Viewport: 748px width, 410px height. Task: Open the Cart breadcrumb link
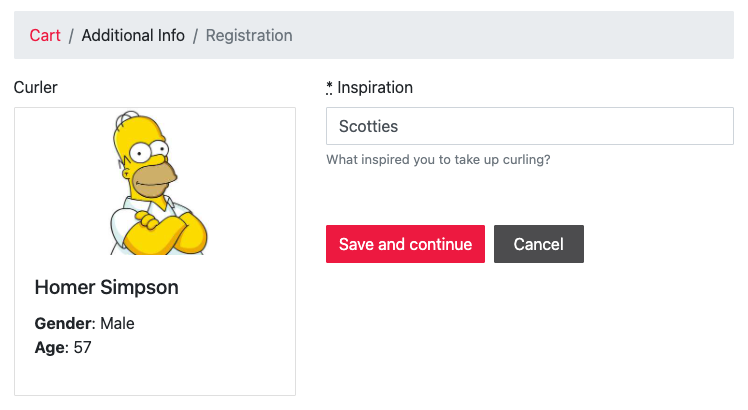(45, 35)
